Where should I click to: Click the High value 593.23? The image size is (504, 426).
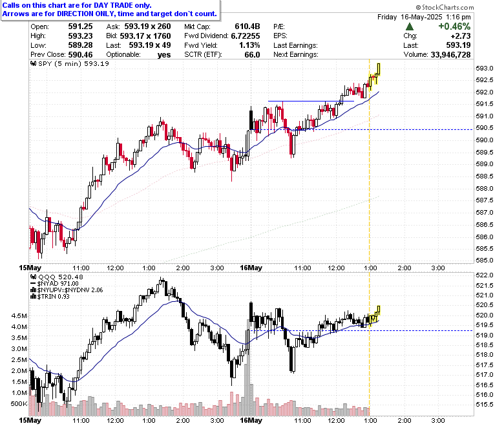[80, 36]
